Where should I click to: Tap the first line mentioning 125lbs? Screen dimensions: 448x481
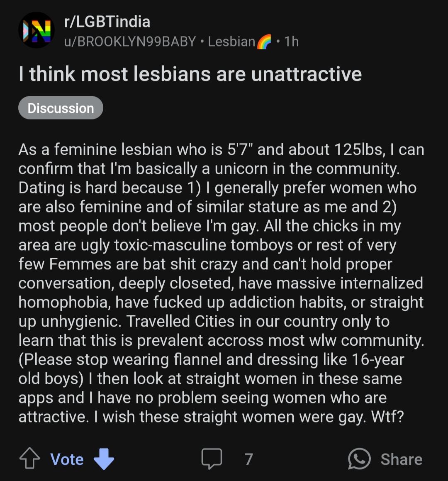click(x=221, y=150)
